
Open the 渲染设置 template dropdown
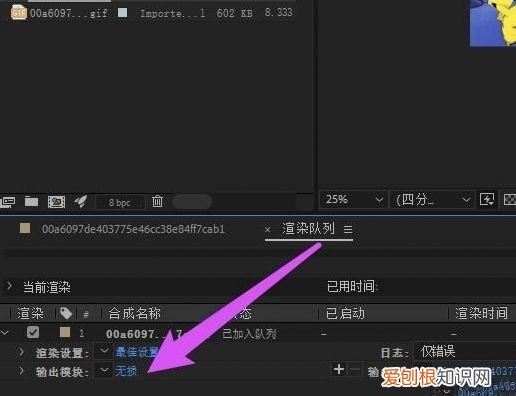(x=104, y=351)
